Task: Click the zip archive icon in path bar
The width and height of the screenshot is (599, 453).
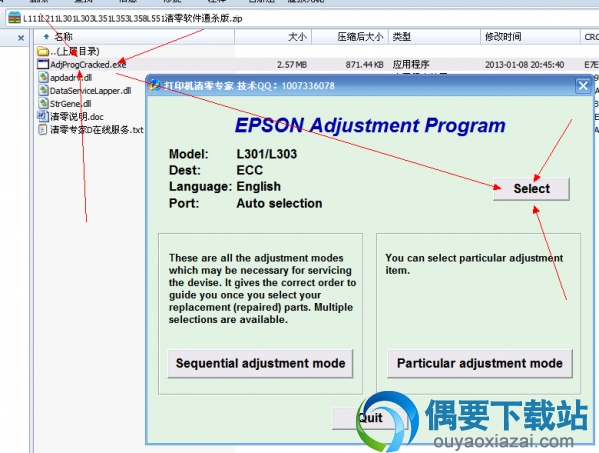Action: point(14,18)
